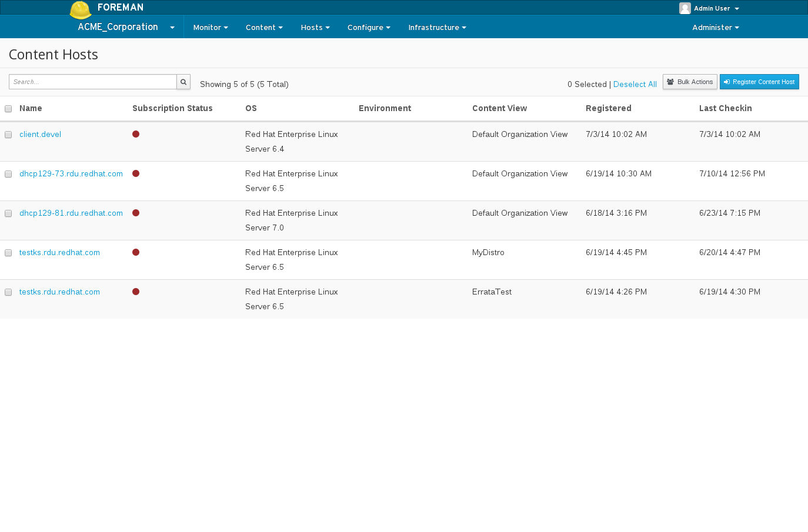
Task: Click the Name column header
Action: click(31, 108)
